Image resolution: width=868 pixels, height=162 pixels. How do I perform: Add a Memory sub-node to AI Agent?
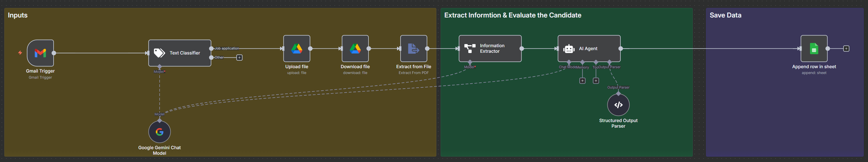(582, 81)
